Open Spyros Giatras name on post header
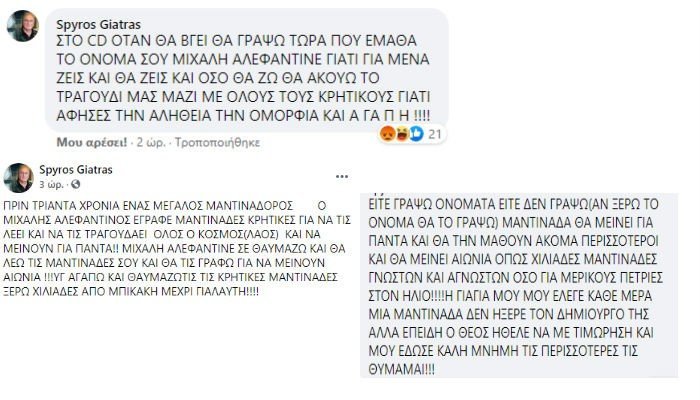 [75, 170]
